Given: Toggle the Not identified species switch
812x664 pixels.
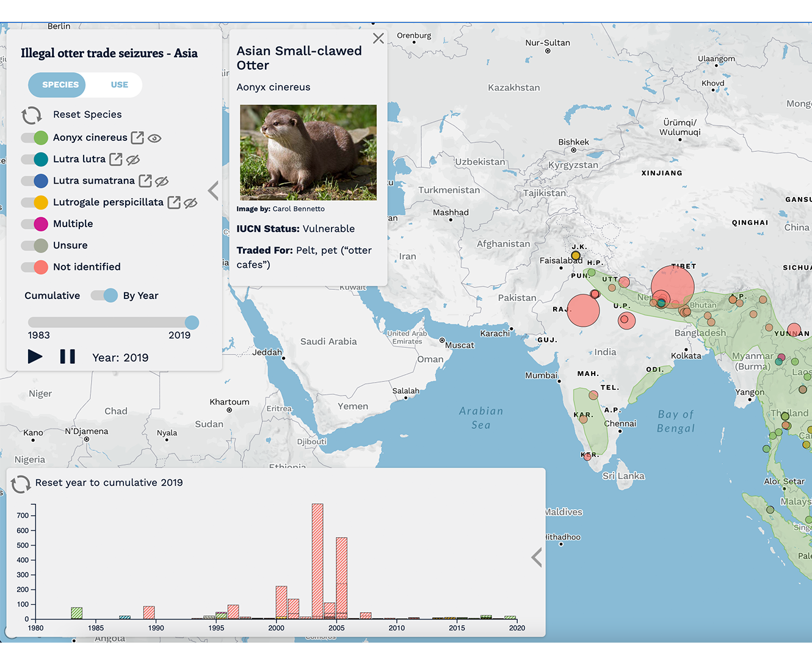Looking at the screenshot, I should click(x=34, y=267).
